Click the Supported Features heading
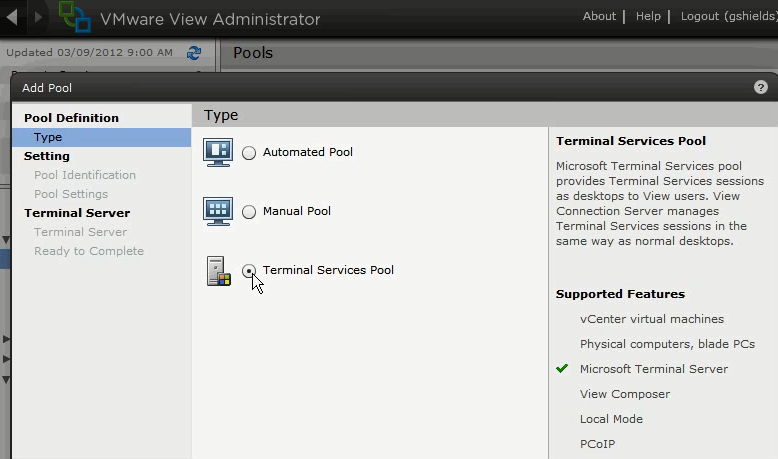 tap(620, 294)
